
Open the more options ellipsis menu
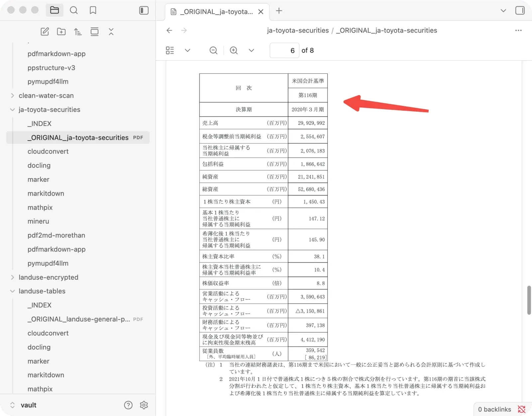pos(518,30)
